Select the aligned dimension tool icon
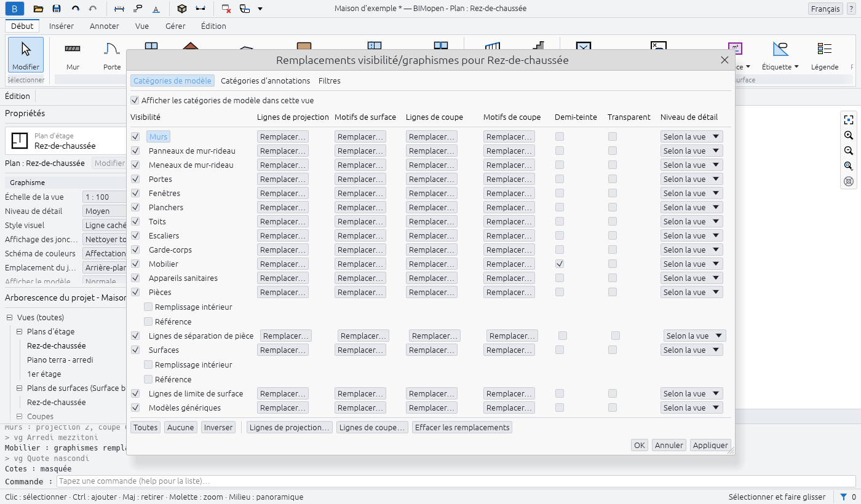The image size is (861, 504). [119, 9]
